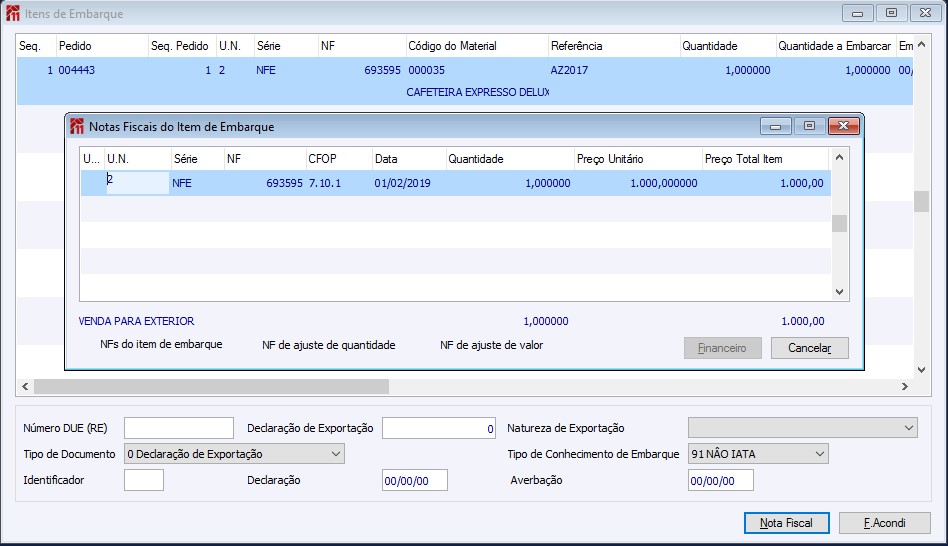This screenshot has width=948, height=546.
Task: Click date cell 01/02/2019
Action: coord(402,183)
